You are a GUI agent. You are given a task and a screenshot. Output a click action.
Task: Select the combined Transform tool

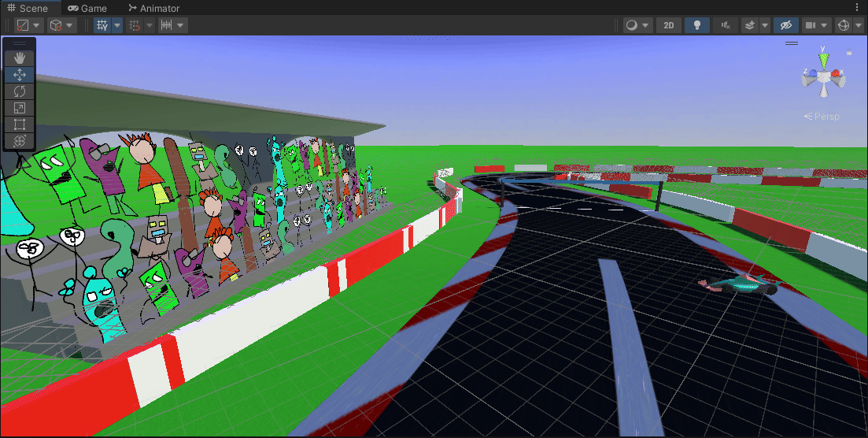click(20, 141)
